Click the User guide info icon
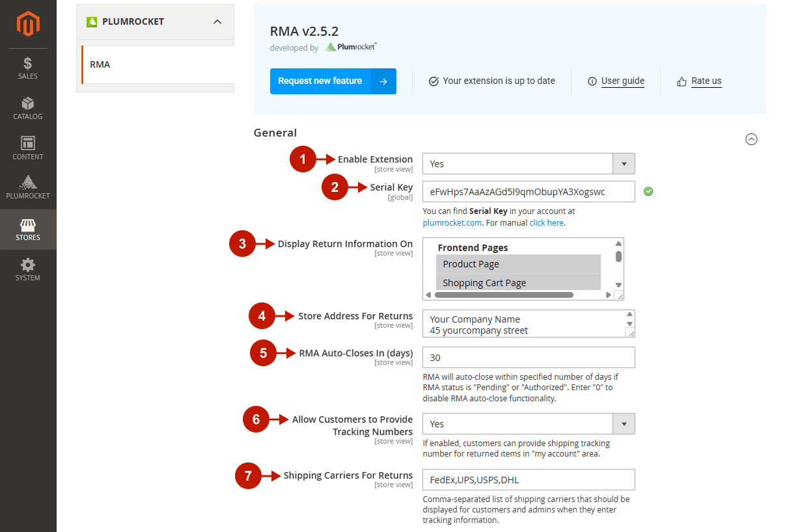The image size is (785, 532). point(592,81)
